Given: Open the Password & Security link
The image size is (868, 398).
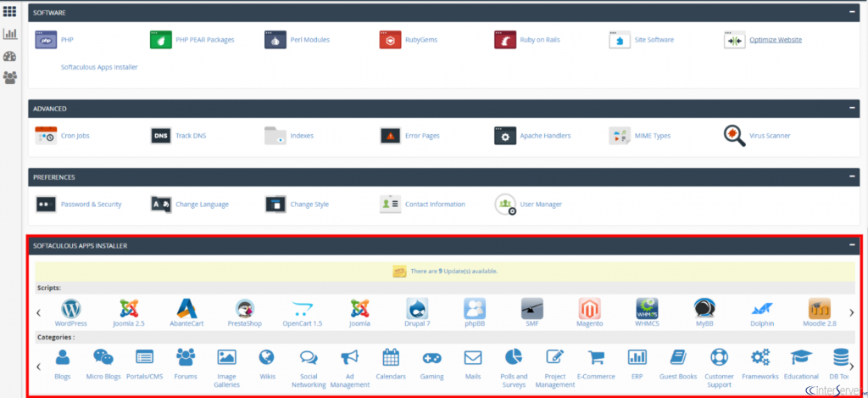Looking at the screenshot, I should coord(91,205).
